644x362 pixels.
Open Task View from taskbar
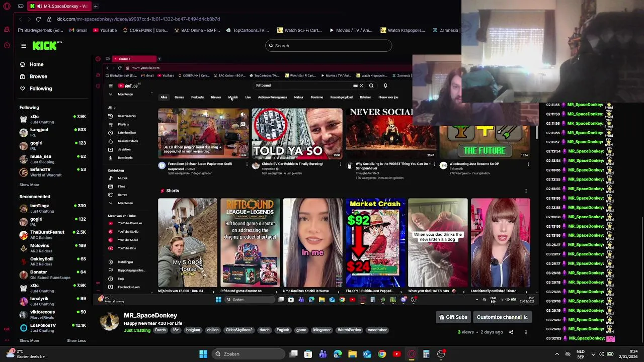click(294, 354)
